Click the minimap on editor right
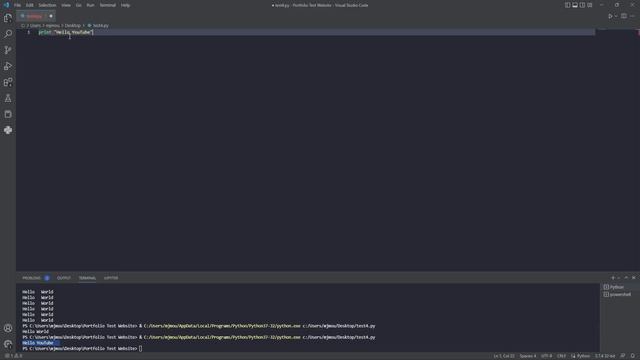This screenshot has height=360, width=640. (x=617, y=151)
